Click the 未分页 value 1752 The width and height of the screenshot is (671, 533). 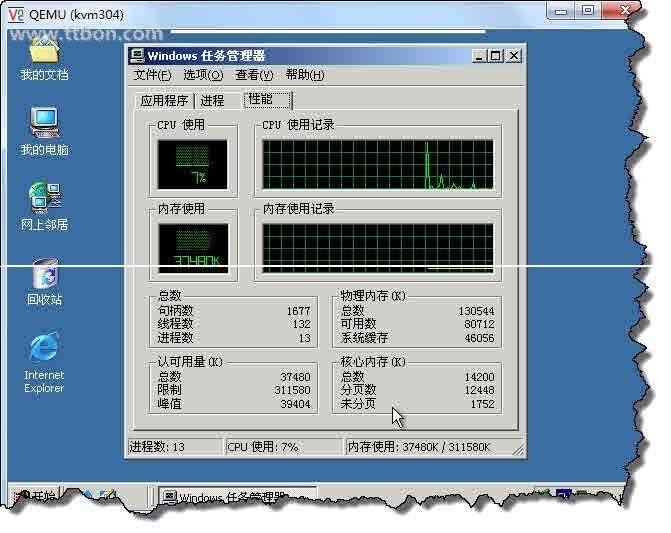pos(483,404)
